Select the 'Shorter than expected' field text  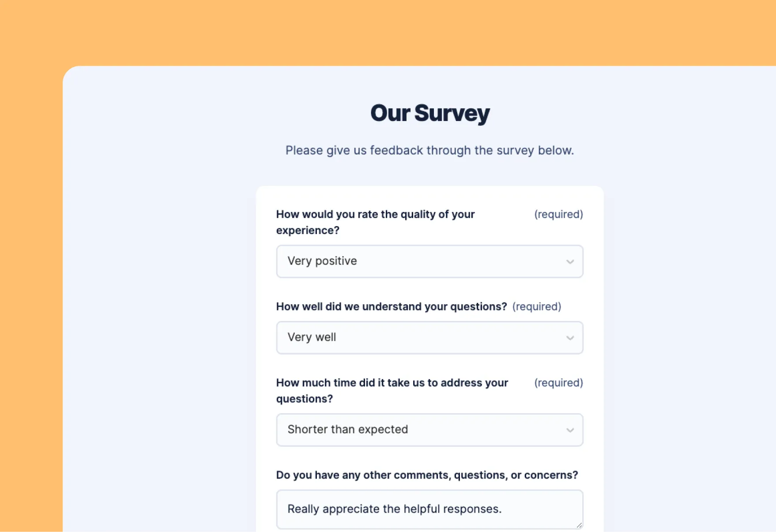(347, 430)
